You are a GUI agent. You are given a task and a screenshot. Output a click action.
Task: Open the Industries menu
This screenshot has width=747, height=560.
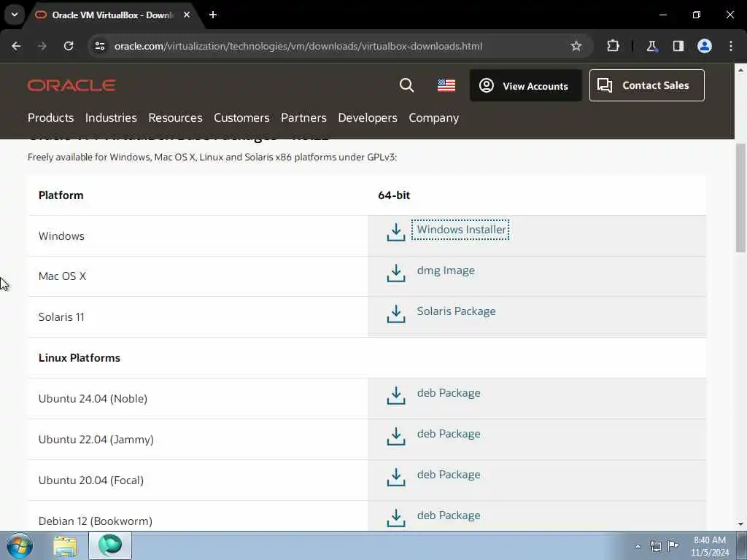click(x=111, y=117)
